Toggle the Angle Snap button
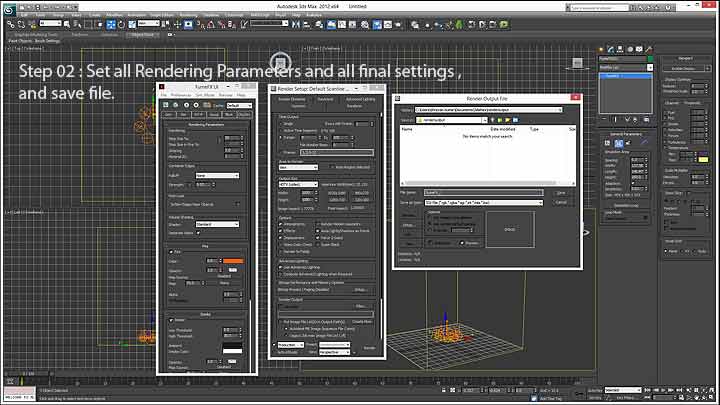Viewport: 720px width, 405px height. click(x=211, y=24)
